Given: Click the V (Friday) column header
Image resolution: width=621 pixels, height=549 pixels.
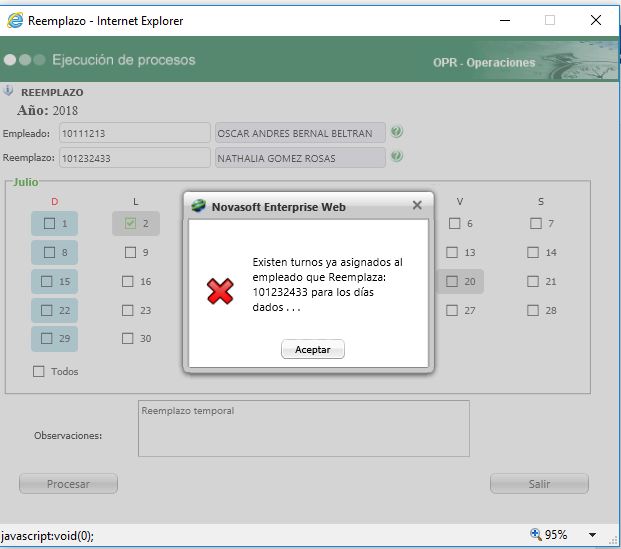Looking at the screenshot, I should coord(460,202).
